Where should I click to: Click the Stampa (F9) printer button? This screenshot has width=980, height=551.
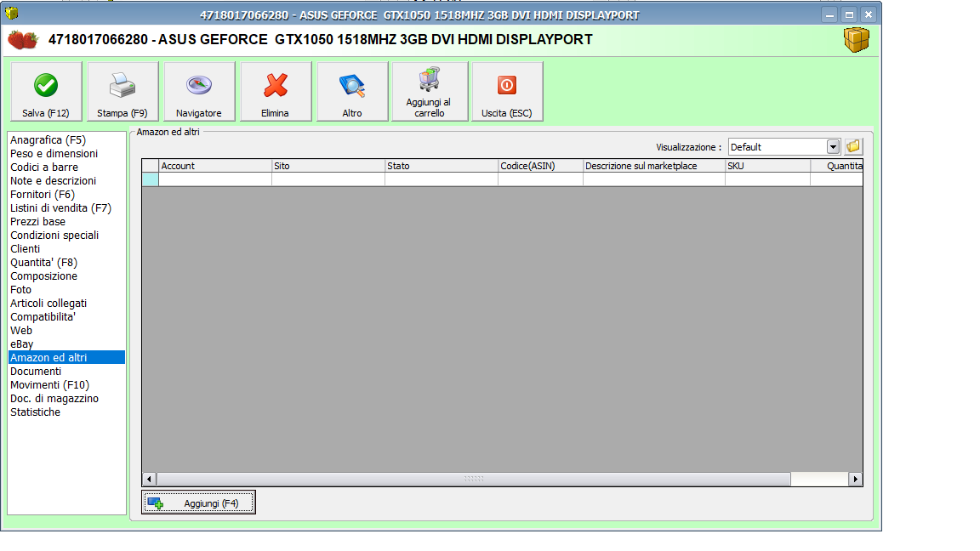(x=122, y=91)
